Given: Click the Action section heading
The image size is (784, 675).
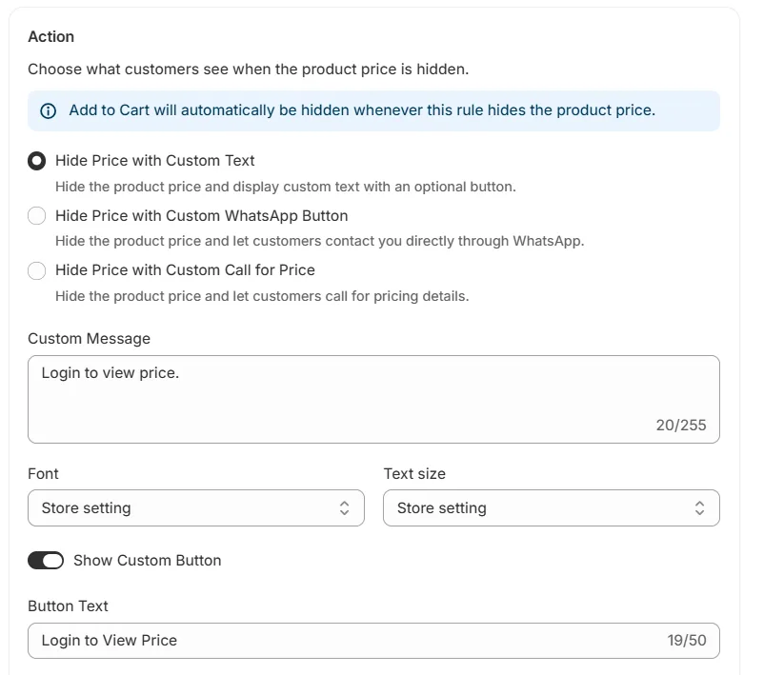Looking at the screenshot, I should [51, 37].
